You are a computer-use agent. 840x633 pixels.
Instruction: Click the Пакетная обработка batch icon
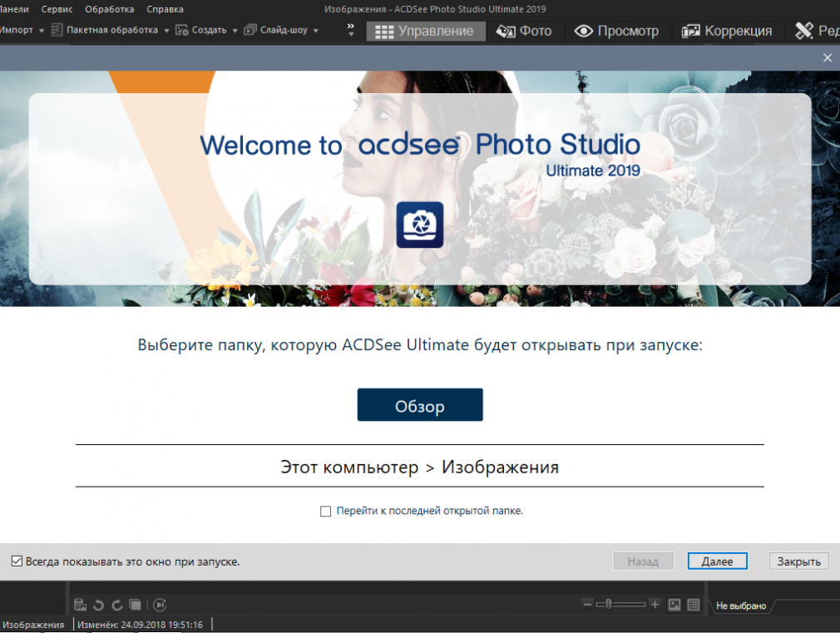57,30
